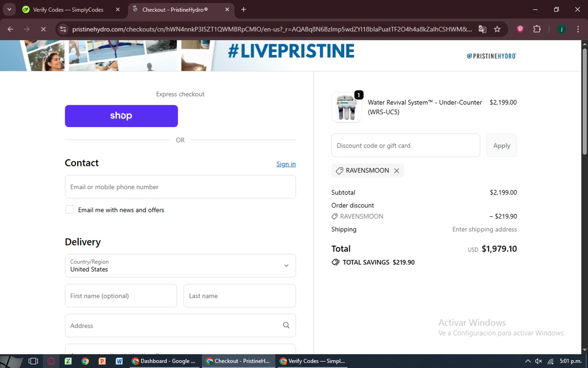588x368 pixels.
Task: Click the 5:01 p.m. clock
Action: pyautogui.click(x=570, y=361)
